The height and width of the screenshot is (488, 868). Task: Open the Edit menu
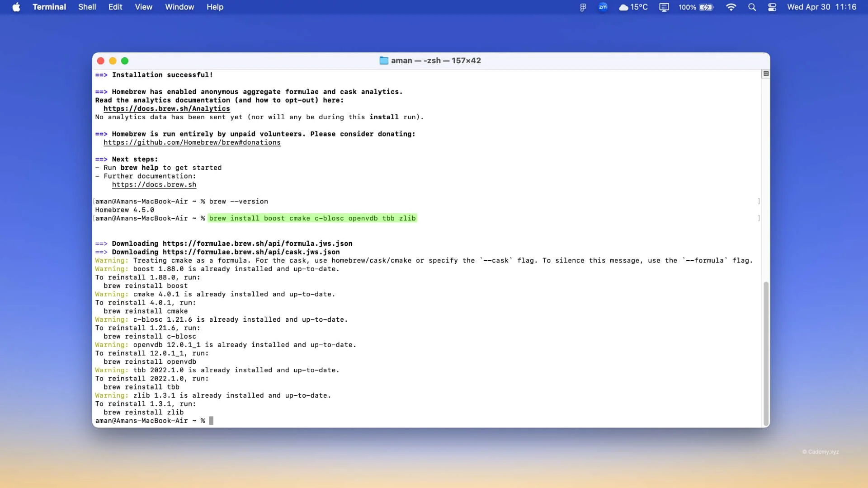coord(115,7)
